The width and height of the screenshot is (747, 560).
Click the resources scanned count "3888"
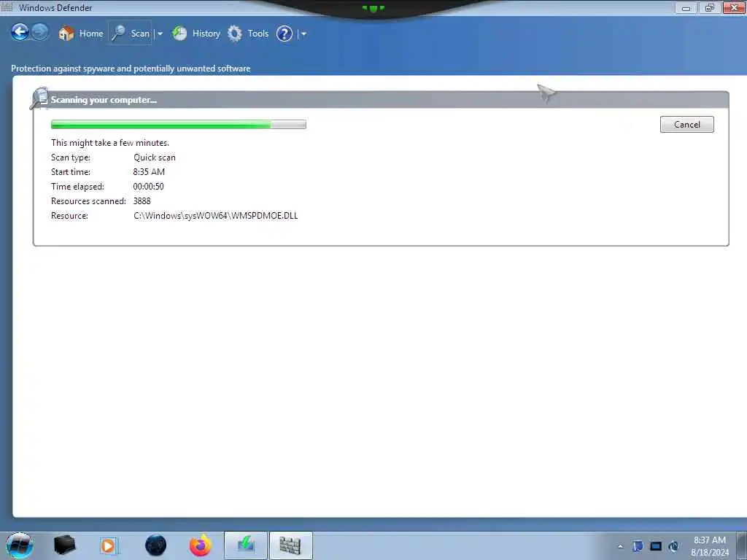(x=142, y=201)
